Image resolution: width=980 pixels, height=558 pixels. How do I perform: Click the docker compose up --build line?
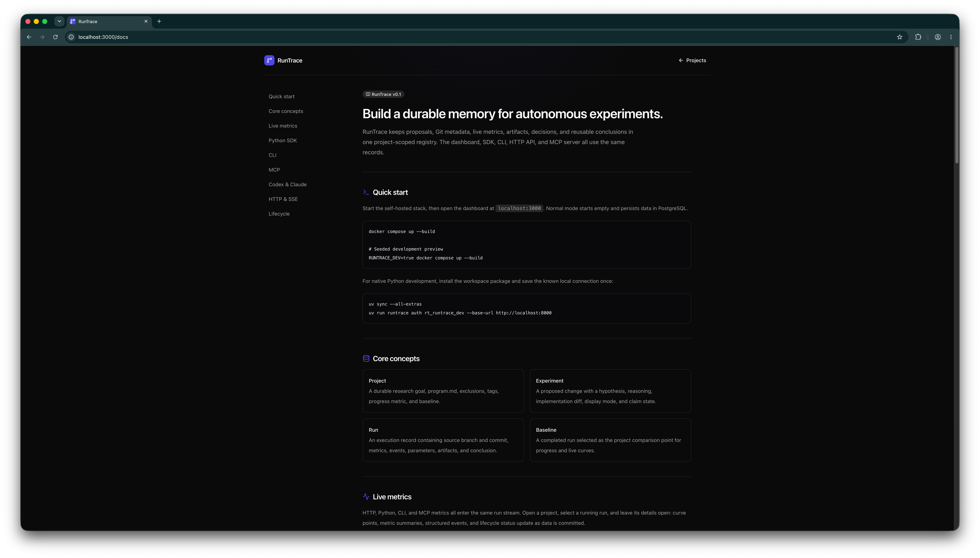(x=401, y=232)
